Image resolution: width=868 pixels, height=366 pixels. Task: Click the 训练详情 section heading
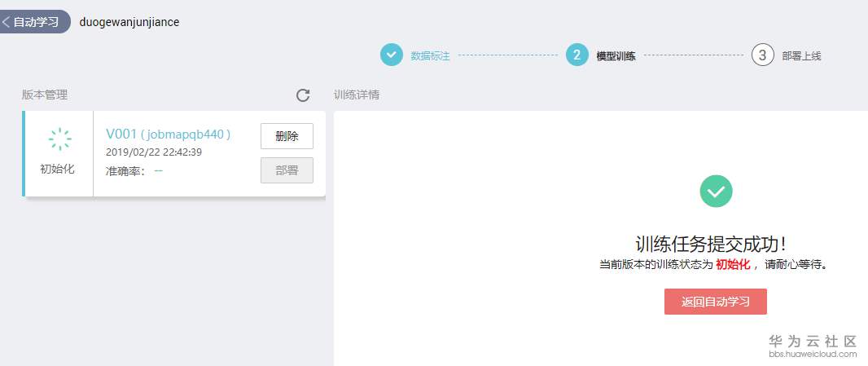click(x=357, y=95)
